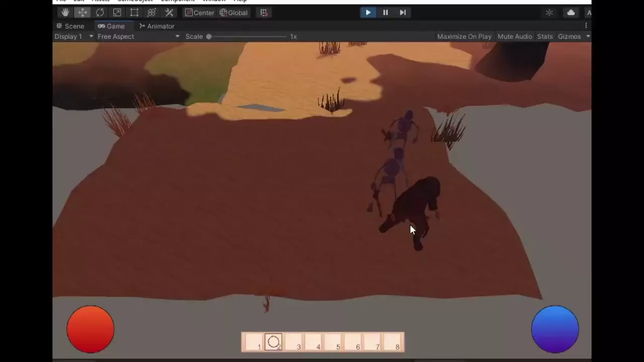The image size is (644, 362).
Task: Select the Scale tool
Action: 117,13
